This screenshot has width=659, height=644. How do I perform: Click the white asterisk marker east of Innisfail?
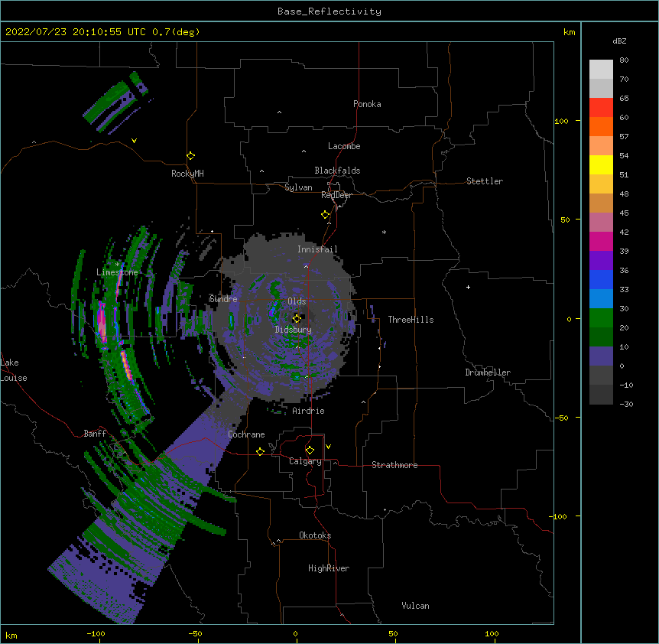point(384,232)
